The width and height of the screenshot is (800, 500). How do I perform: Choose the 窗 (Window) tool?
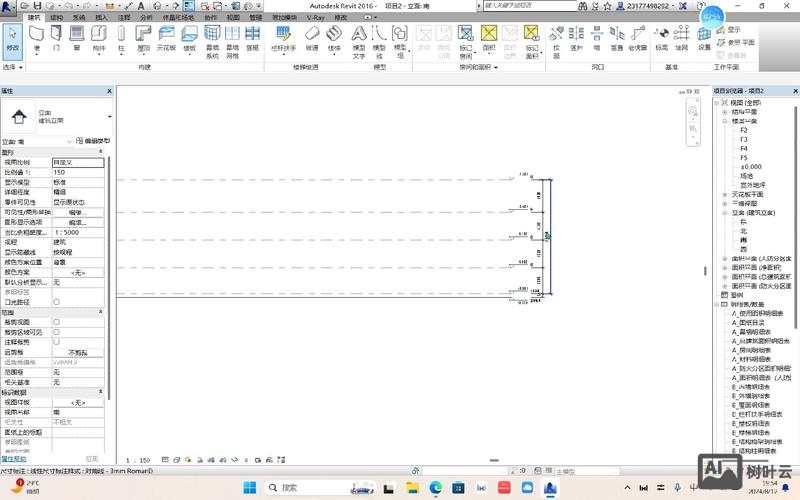[77, 38]
